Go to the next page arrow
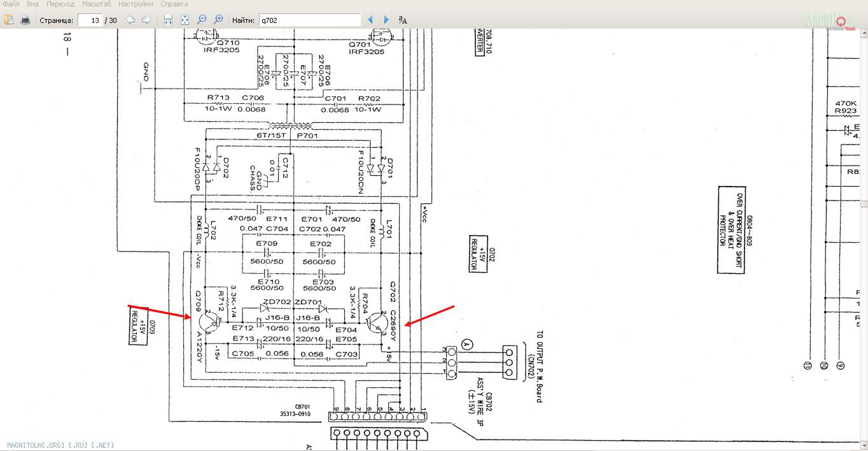Viewport: 868px width, 451px height. coord(146,20)
